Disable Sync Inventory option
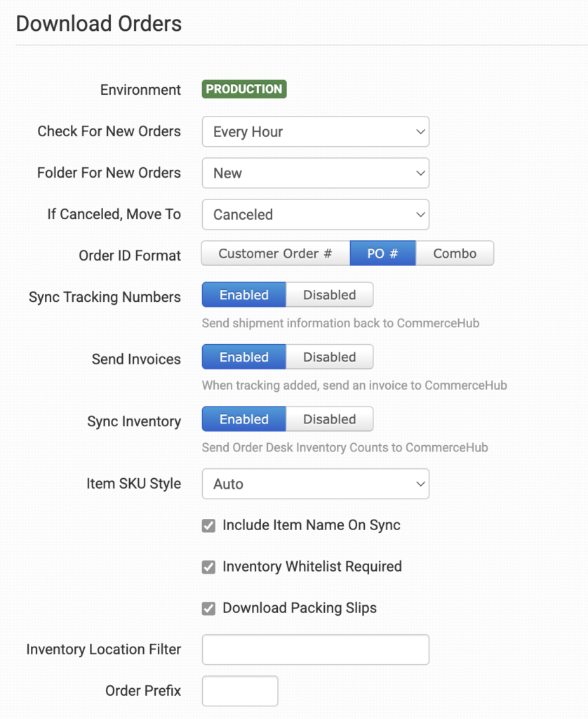 329,419
